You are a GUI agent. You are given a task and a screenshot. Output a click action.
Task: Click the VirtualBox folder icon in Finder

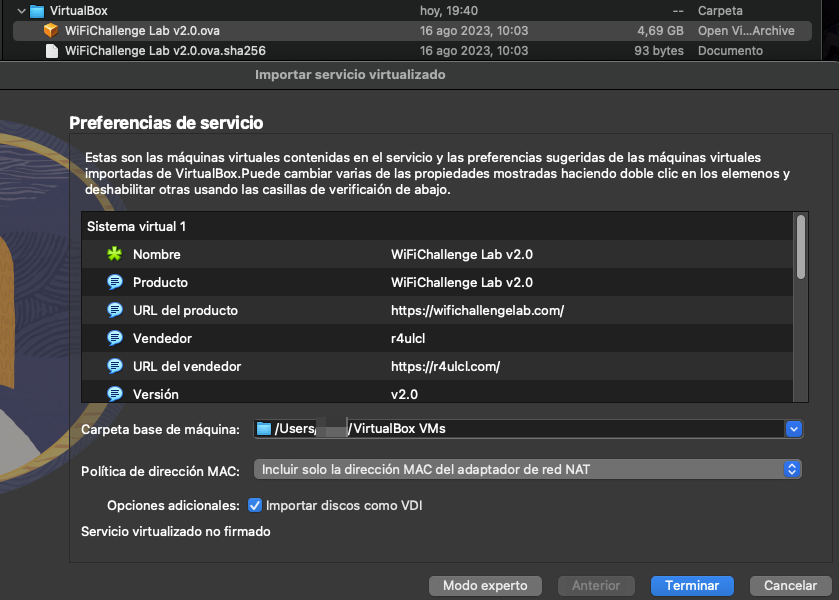(x=37, y=11)
